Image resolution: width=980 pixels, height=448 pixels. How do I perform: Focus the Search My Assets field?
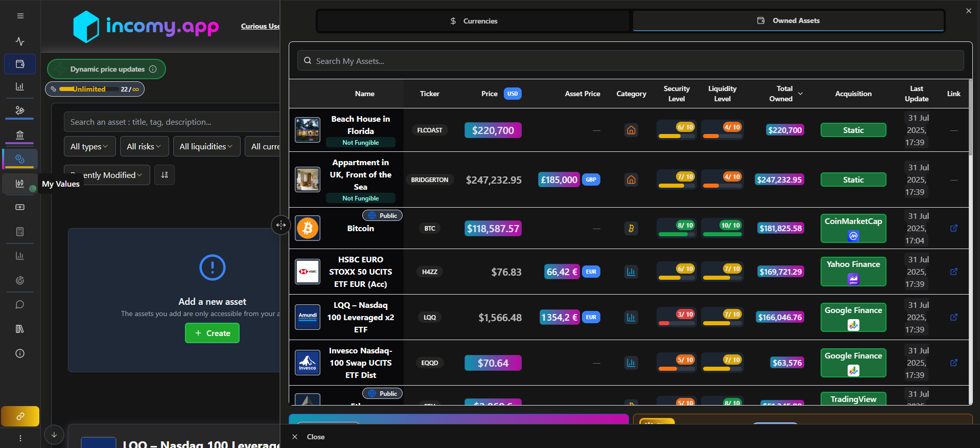coord(631,61)
